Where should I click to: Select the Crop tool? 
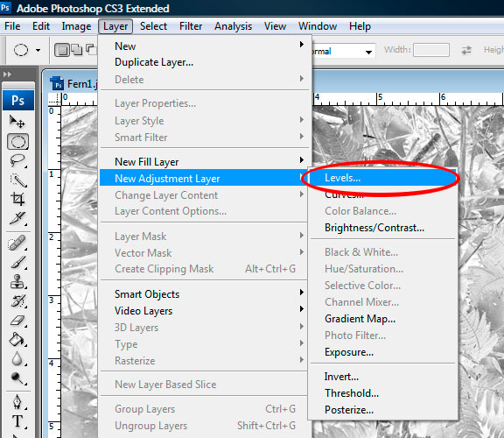(17, 199)
